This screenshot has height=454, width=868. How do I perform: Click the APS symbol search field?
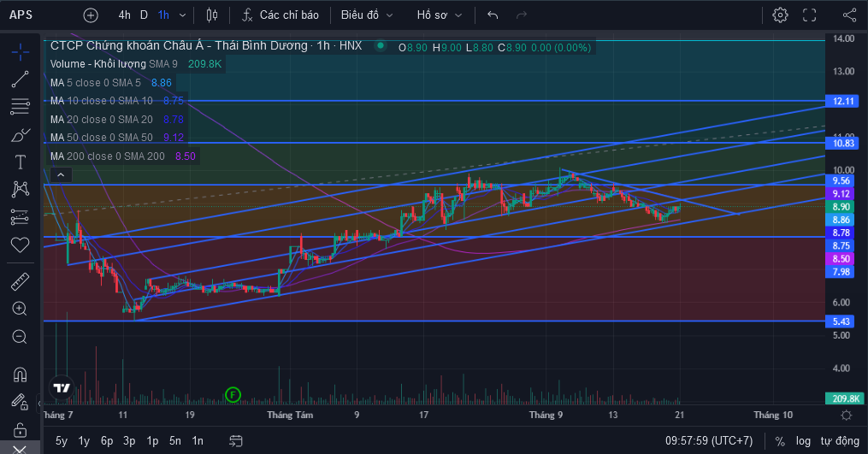point(21,15)
